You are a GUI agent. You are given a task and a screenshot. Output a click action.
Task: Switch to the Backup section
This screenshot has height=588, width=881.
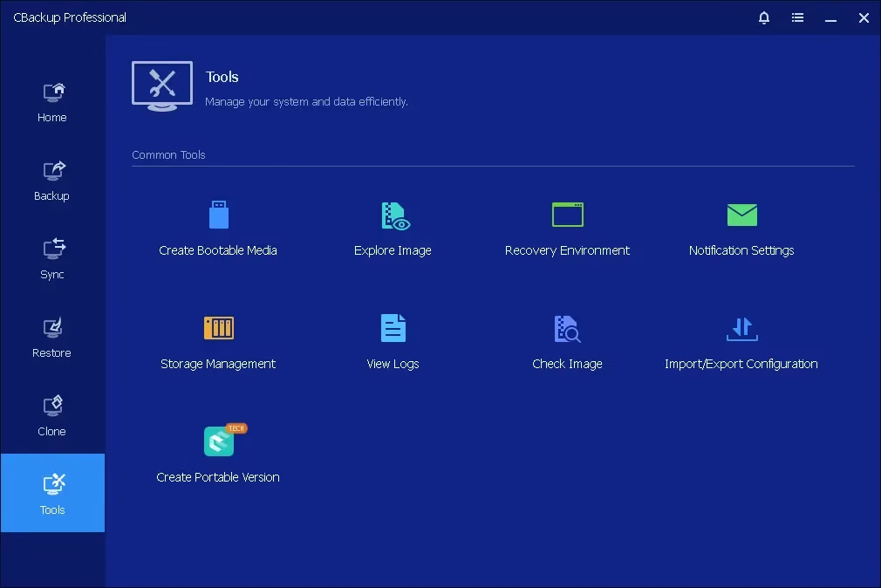click(x=52, y=181)
